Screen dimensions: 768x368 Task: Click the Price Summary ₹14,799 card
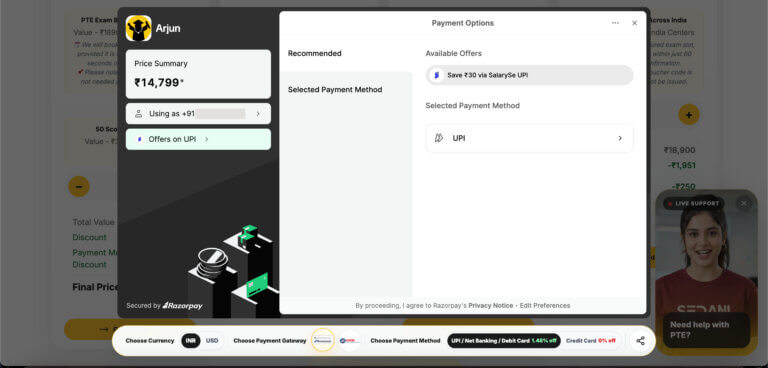[x=198, y=74]
